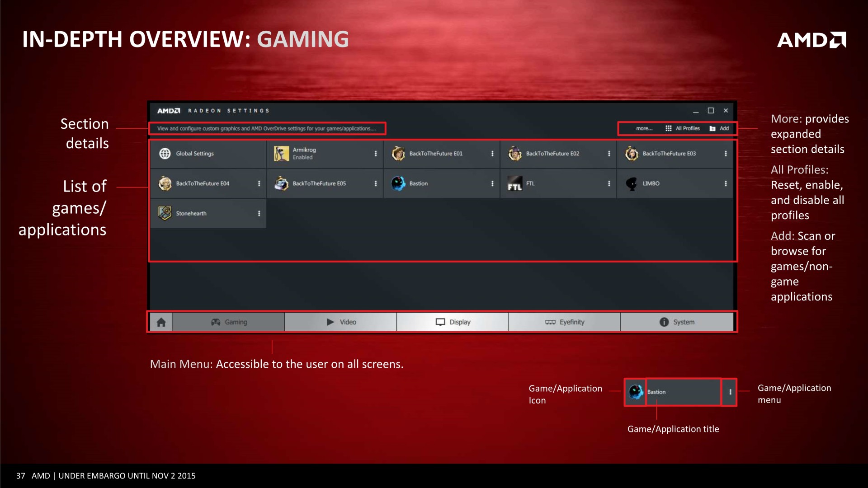Image resolution: width=868 pixels, height=488 pixels.
Task: Open BackToTheFuture E03 three-dot menu
Action: pos(726,154)
